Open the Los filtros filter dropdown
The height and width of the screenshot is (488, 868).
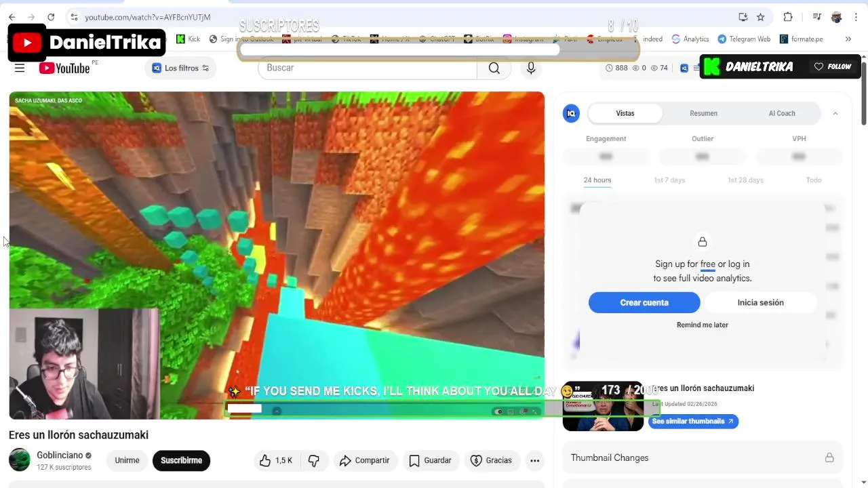[x=180, y=68]
